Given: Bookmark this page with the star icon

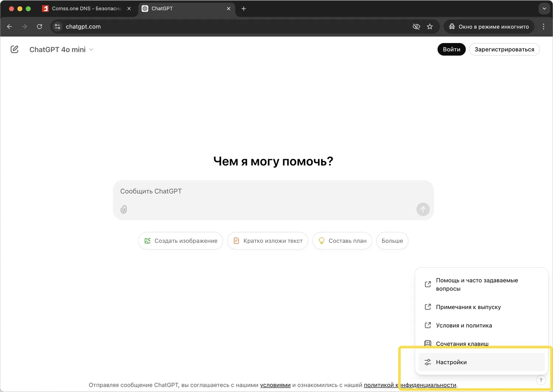Looking at the screenshot, I should (x=430, y=27).
